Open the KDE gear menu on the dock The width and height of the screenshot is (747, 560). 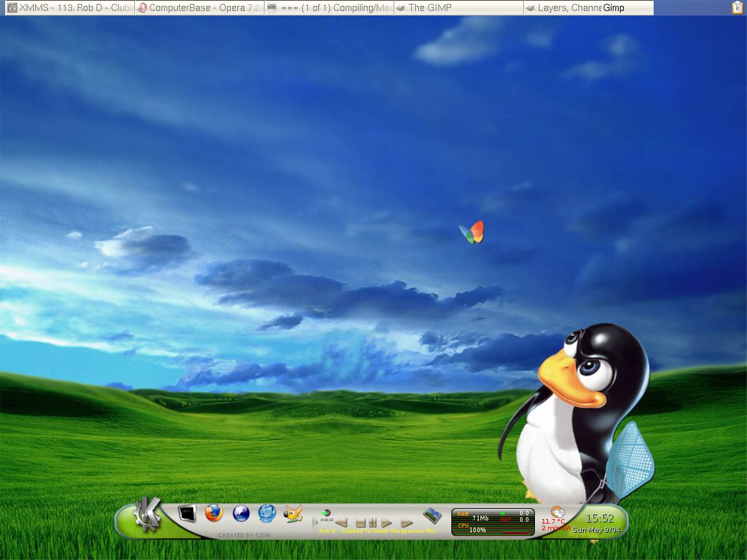coord(147,515)
